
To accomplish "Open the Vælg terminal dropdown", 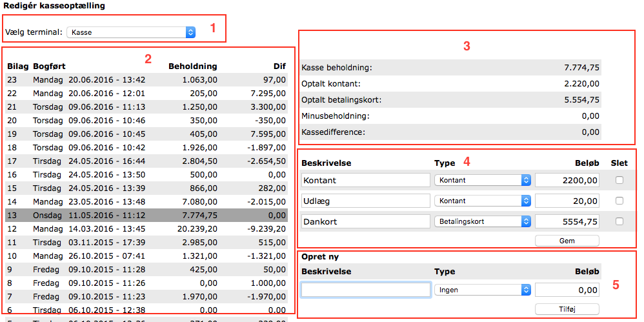I will [x=131, y=32].
